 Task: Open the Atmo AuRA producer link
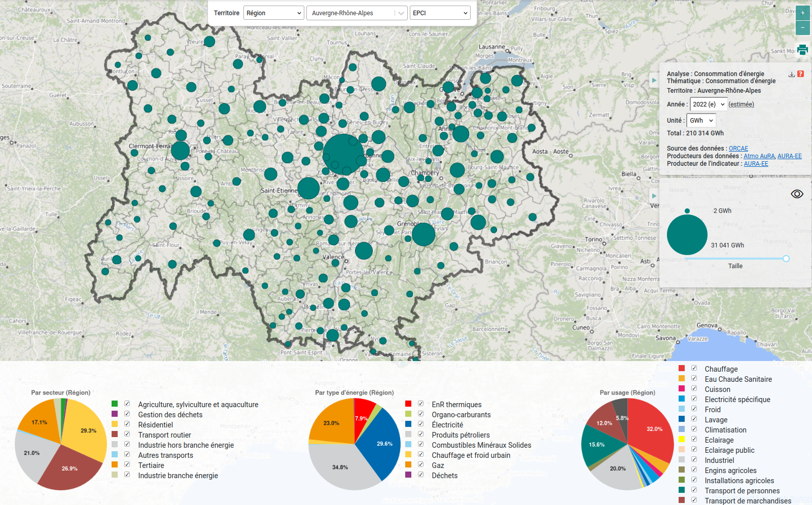tap(759, 156)
